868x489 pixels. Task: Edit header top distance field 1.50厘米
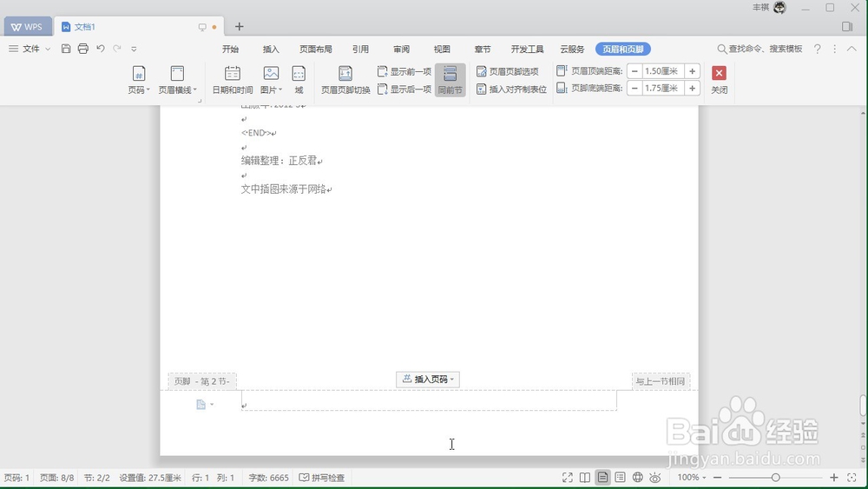click(x=663, y=71)
